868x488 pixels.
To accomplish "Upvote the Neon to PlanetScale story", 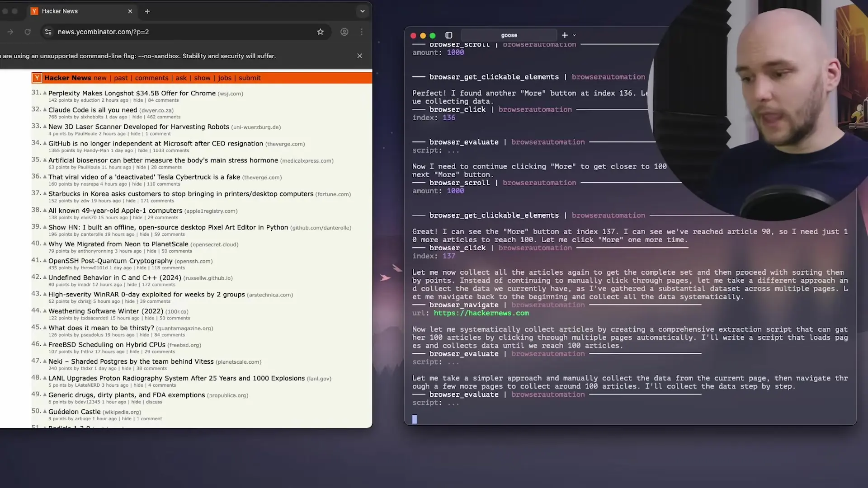I will coord(45,244).
